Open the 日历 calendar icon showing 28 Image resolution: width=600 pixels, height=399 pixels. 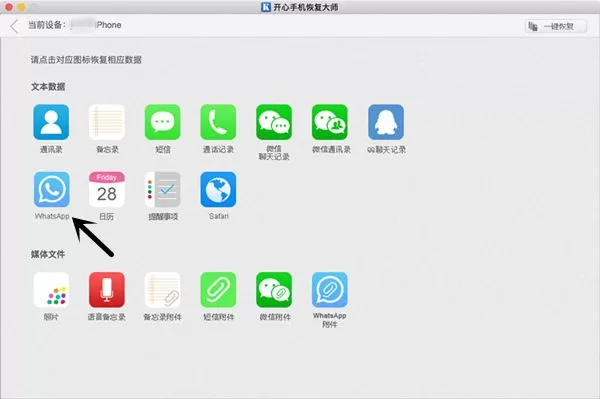tap(107, 189)
